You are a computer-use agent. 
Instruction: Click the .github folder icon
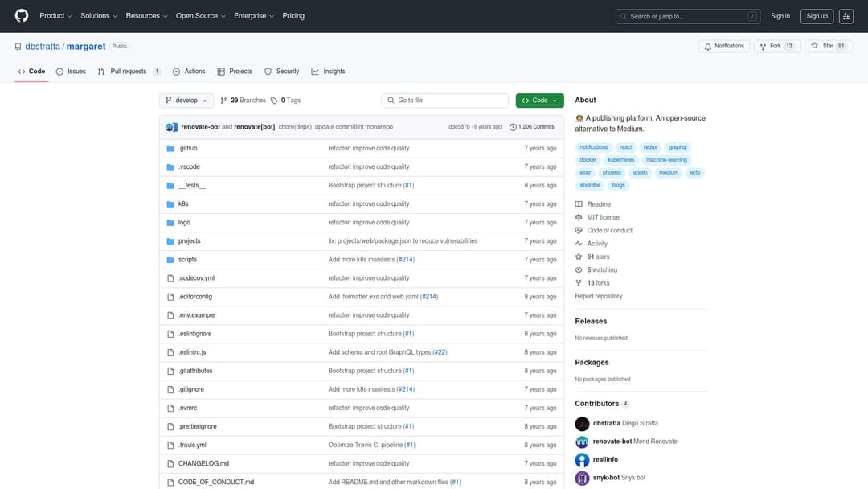(170, 149)
